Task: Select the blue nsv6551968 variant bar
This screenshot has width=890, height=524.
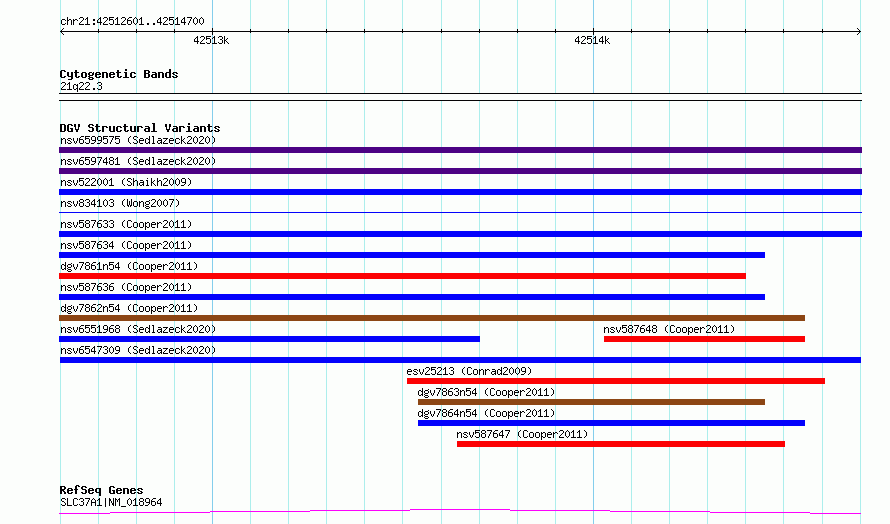Action: click(x=270, y=339)
